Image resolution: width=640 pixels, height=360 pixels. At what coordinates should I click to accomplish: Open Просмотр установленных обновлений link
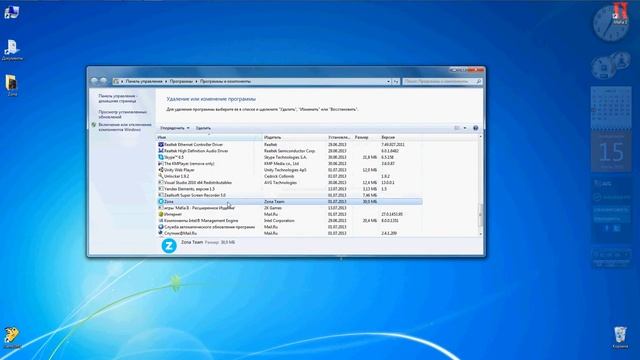122,114
